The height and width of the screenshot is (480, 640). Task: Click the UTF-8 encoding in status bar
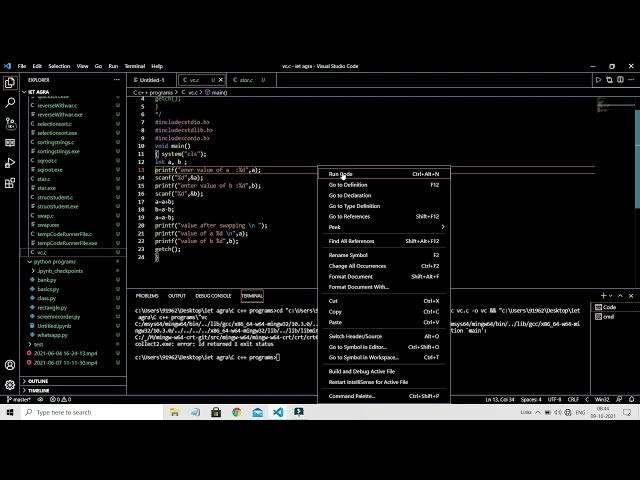[x=554, y=399]
